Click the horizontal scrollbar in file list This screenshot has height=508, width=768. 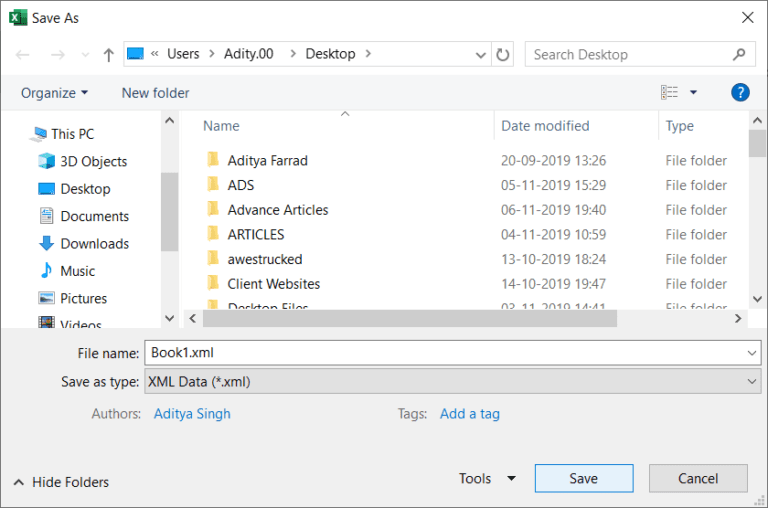point(410,318)
